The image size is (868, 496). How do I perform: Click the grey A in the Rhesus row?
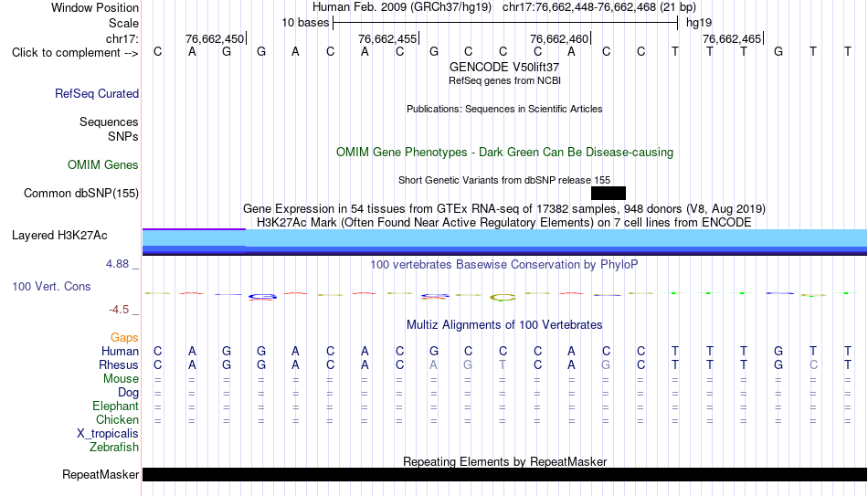point(434,365)
